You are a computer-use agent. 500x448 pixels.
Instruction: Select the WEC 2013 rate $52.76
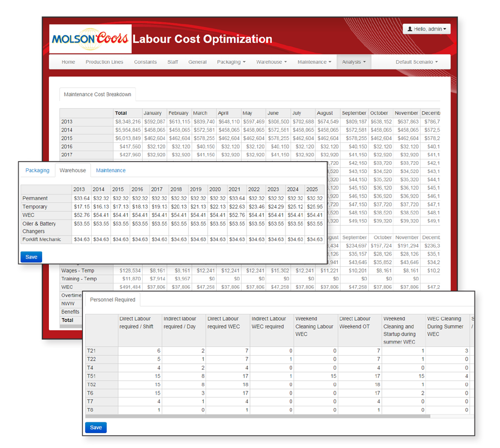coord(82,215)
